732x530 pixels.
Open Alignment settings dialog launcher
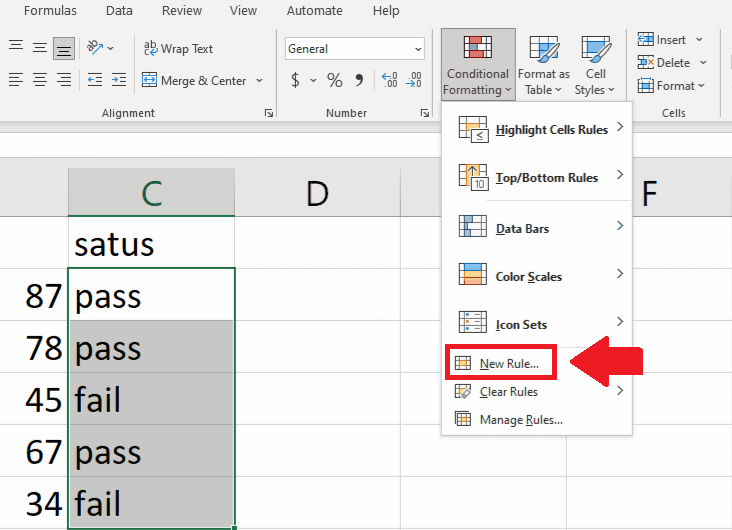coord(268,113)
